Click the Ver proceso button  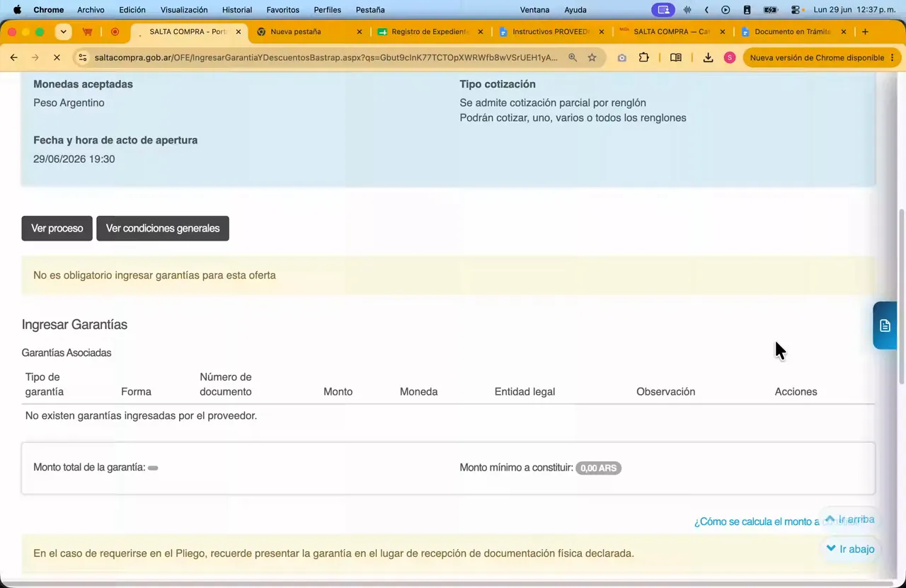(x=57, y=229)
